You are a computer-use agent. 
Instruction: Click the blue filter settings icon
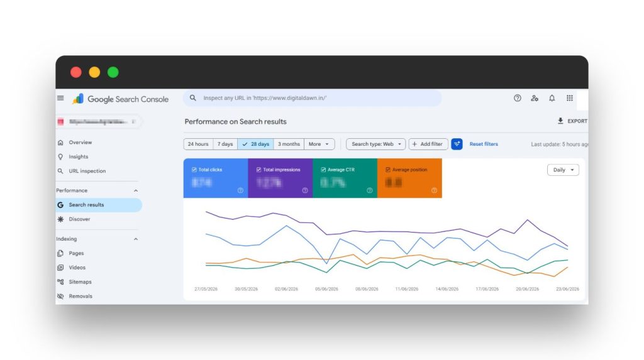[x=457, y=144]
